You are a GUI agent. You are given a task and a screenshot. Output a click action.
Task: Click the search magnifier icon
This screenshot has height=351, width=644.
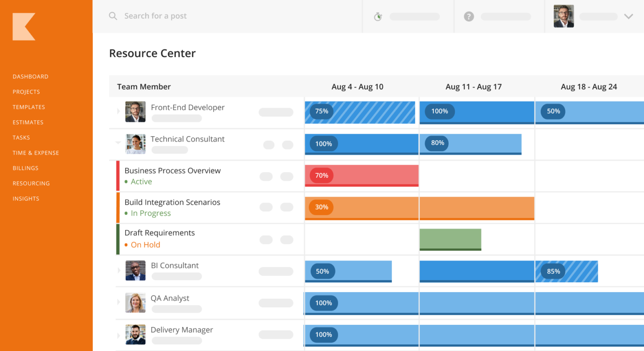click(x=113, y=16)
